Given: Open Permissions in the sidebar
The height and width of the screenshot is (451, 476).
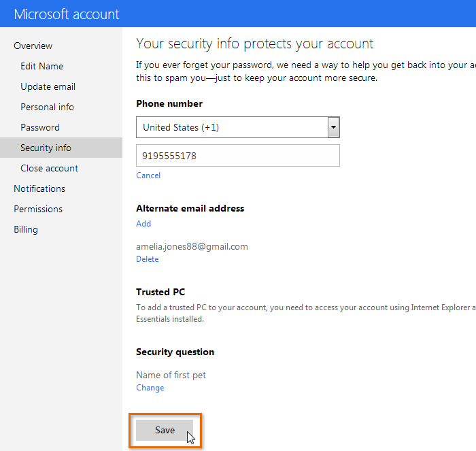Looking at the screenshot, I should click(x=38, y=209).
